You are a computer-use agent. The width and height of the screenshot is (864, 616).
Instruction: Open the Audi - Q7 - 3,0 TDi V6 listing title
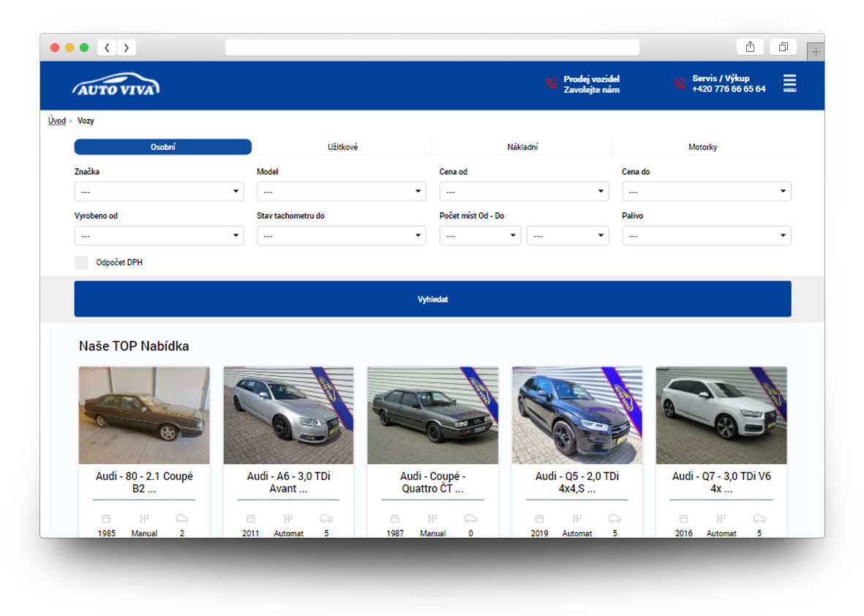tap(721, 482)
